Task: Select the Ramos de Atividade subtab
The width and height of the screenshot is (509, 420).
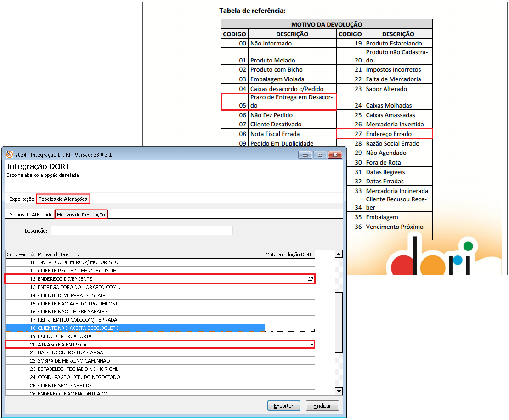Action: tap(31, 215)
